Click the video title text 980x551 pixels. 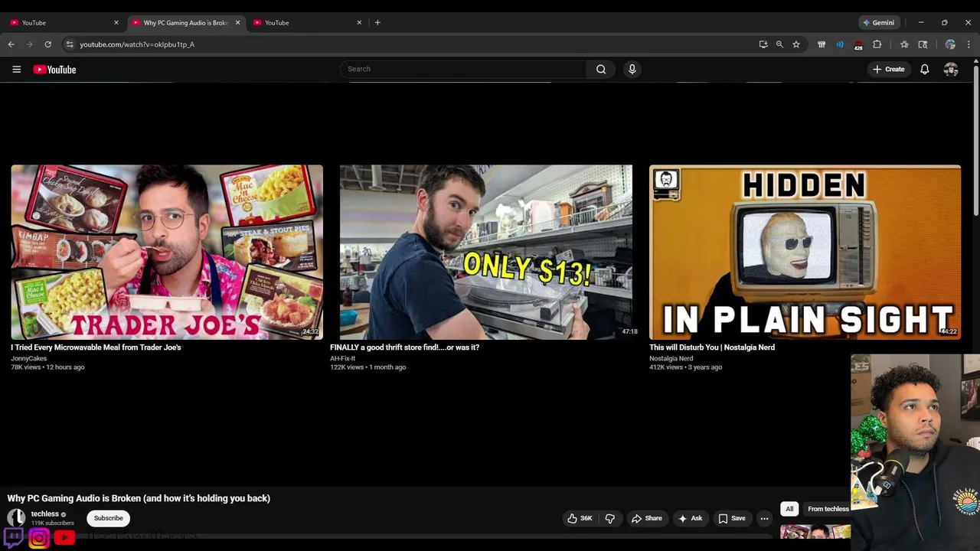click(x=139, y=498)
